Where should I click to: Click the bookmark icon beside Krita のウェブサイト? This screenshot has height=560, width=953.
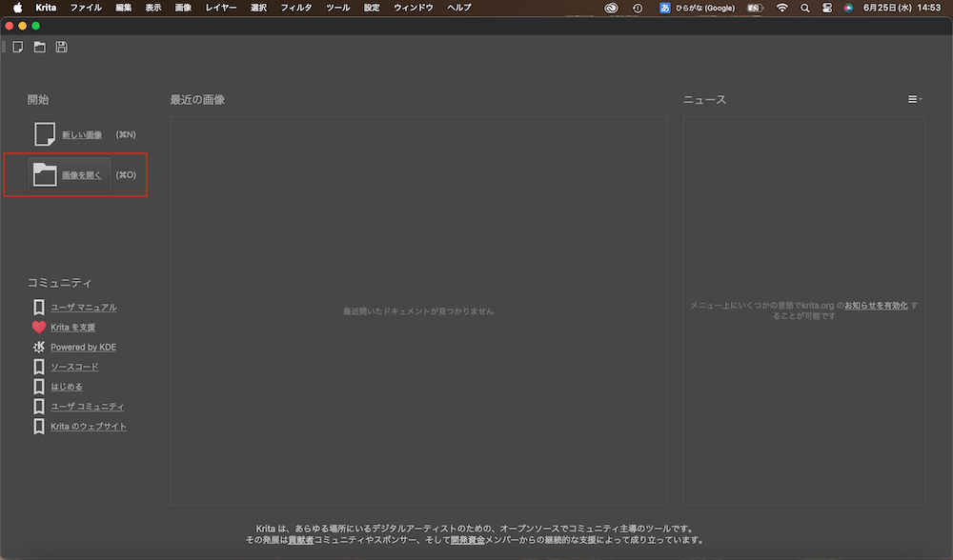[39, 426]
